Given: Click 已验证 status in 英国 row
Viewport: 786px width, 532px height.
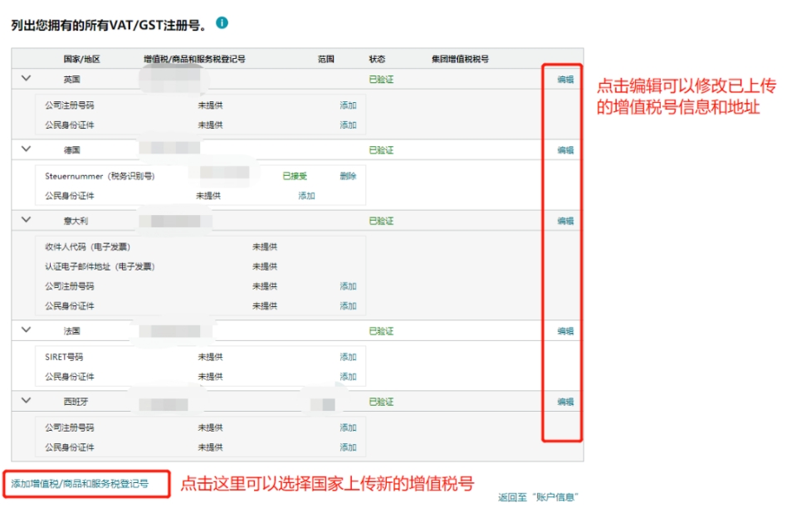Looking at the screenshot, I should (x=381, y=79).
